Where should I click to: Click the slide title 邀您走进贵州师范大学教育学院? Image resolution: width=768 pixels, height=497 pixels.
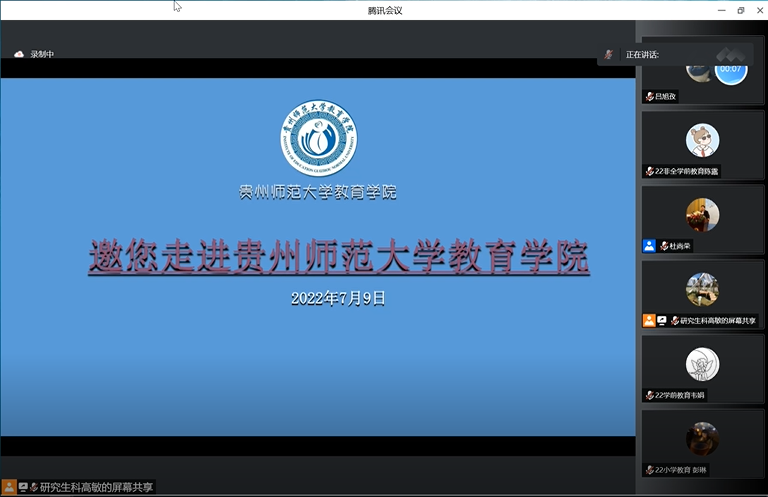(339, 257)
